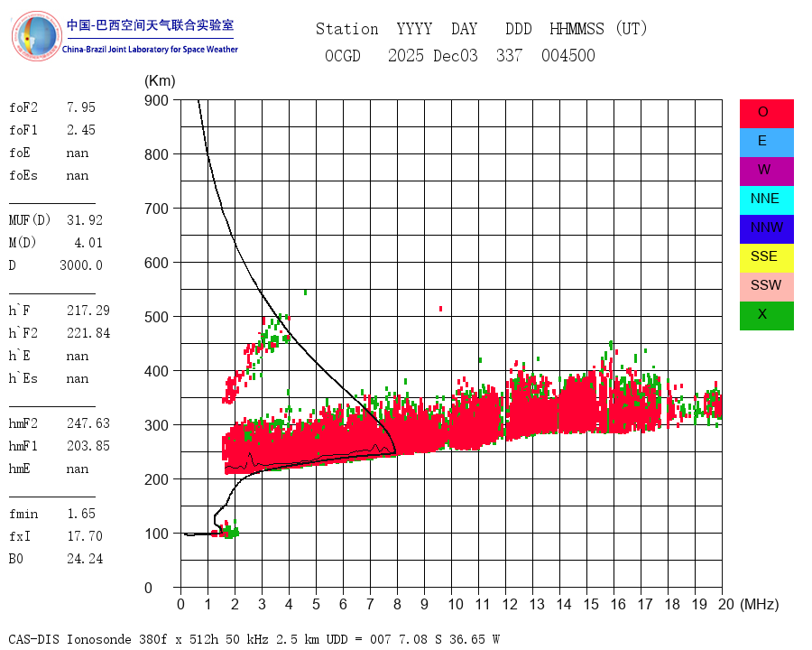
Task: Click the hmF1 value 203.85
Action: [x=88, y=446]
